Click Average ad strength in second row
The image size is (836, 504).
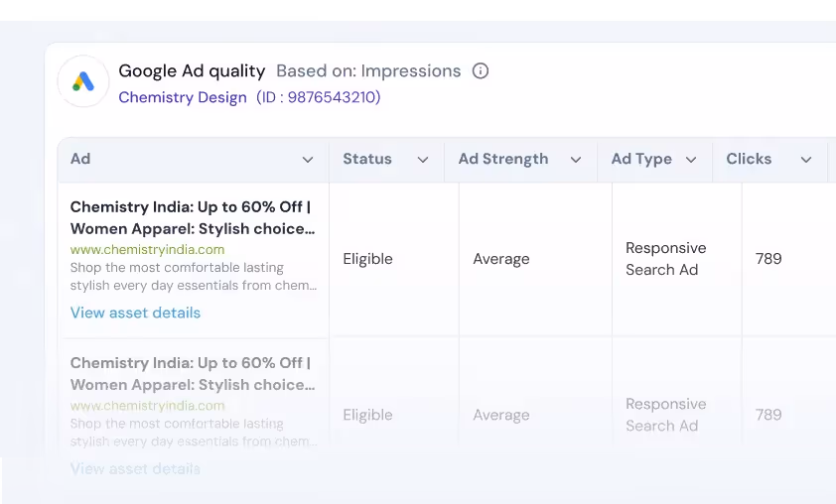(x=501, y=415)
